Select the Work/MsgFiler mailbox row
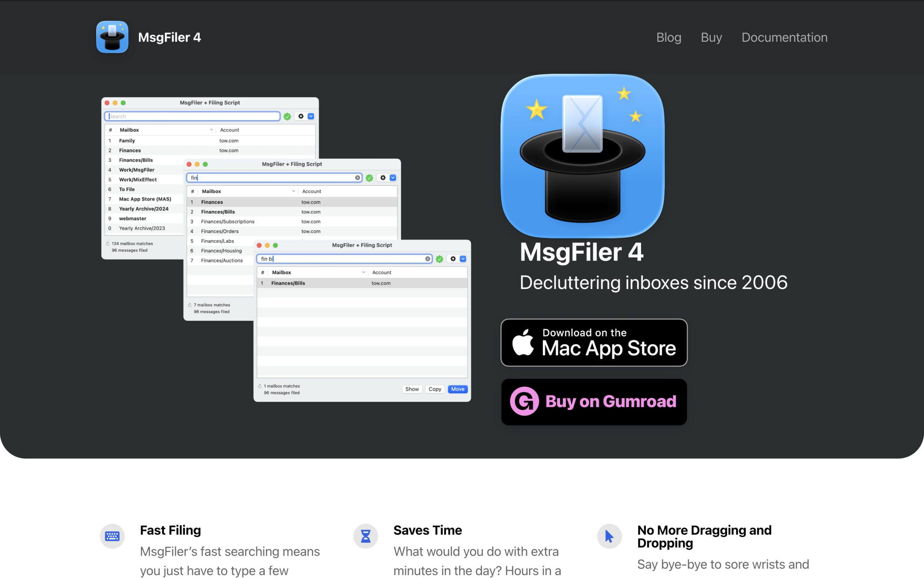Image resolution: width=924 pixels, height=578 pixels. pos(144,170)
